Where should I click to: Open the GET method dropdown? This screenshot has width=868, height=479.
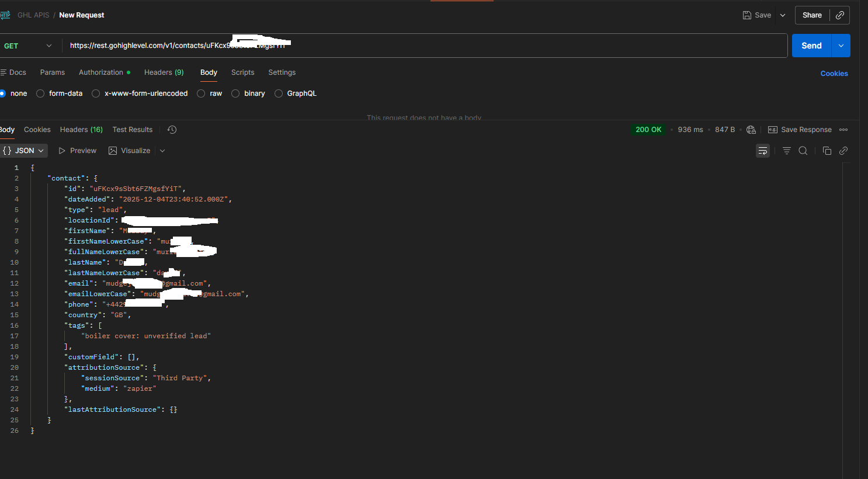pos(28,46)
